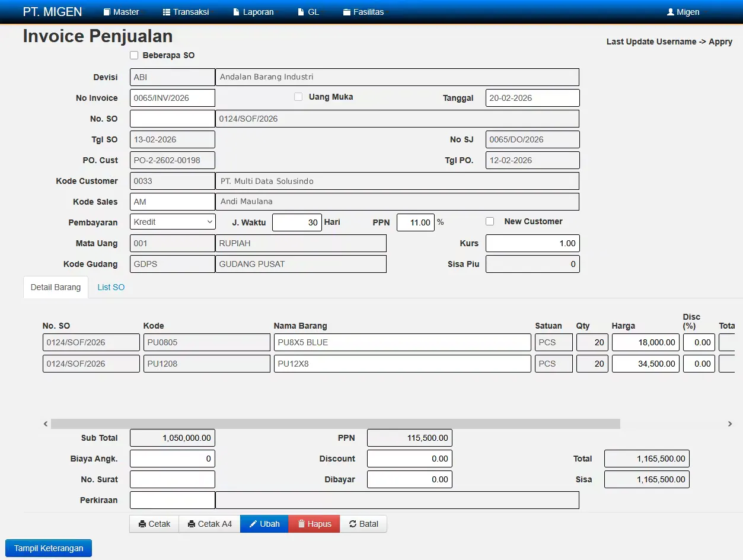Open the Pembayaran Kredit dropdown
743x560 pixels.
pos(173,222)
